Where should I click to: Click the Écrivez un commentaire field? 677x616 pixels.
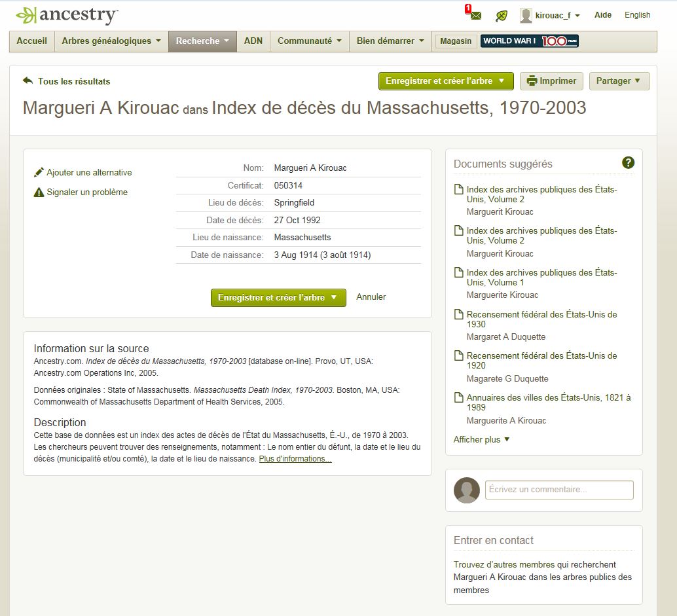[559, 490]
